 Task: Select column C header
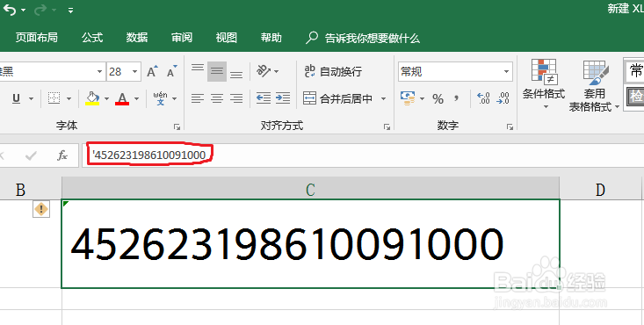pos(310,190)
